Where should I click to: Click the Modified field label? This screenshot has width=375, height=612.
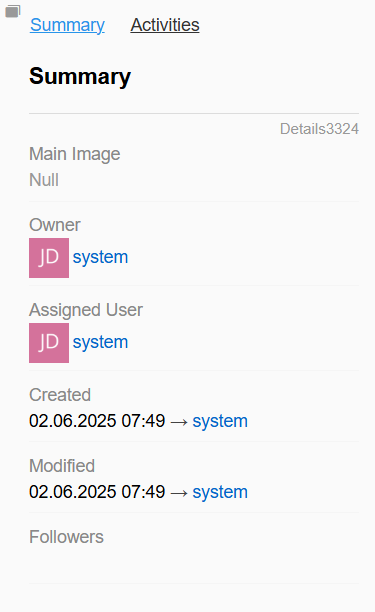point(62,466)
